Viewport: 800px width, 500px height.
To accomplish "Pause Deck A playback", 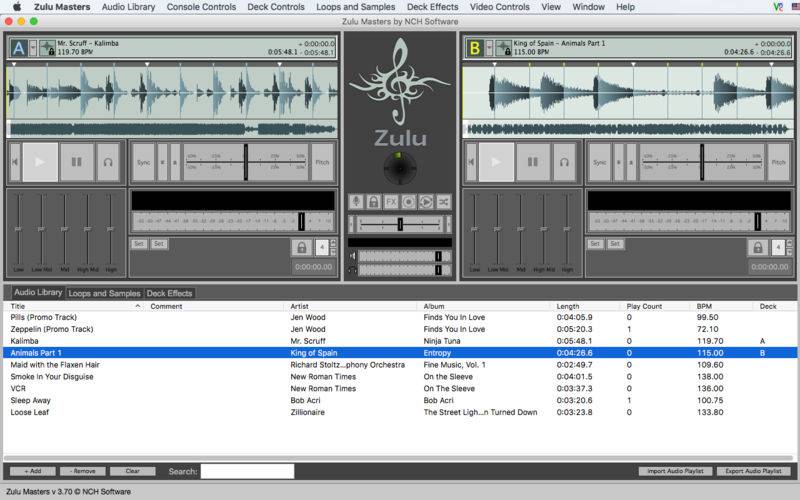I will click(77, 162).
